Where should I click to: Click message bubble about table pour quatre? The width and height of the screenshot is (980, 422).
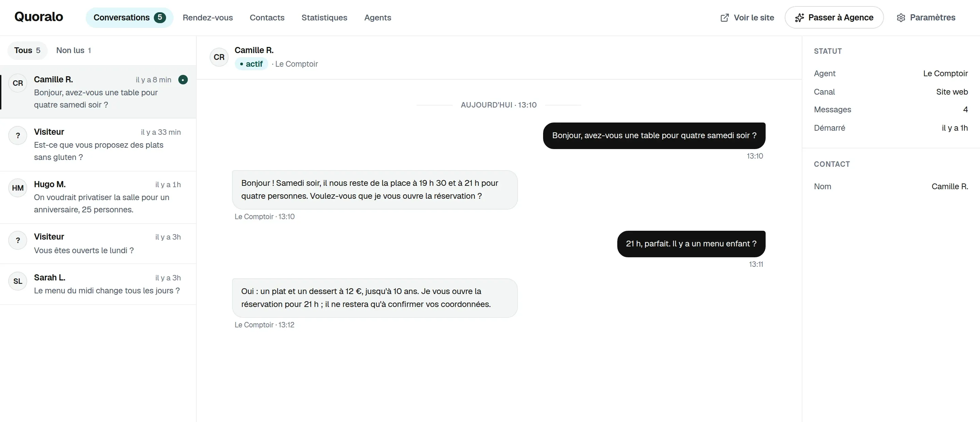[x=654, y=135]
